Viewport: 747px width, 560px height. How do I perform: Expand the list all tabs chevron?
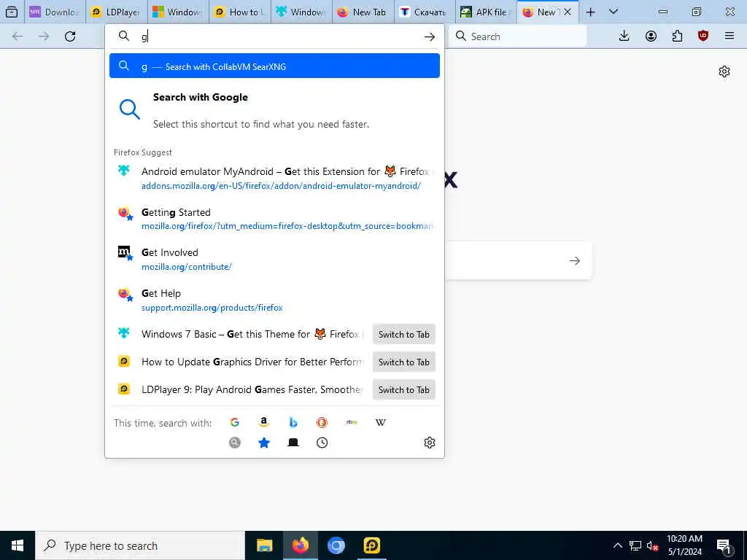(x=614, y=12)
